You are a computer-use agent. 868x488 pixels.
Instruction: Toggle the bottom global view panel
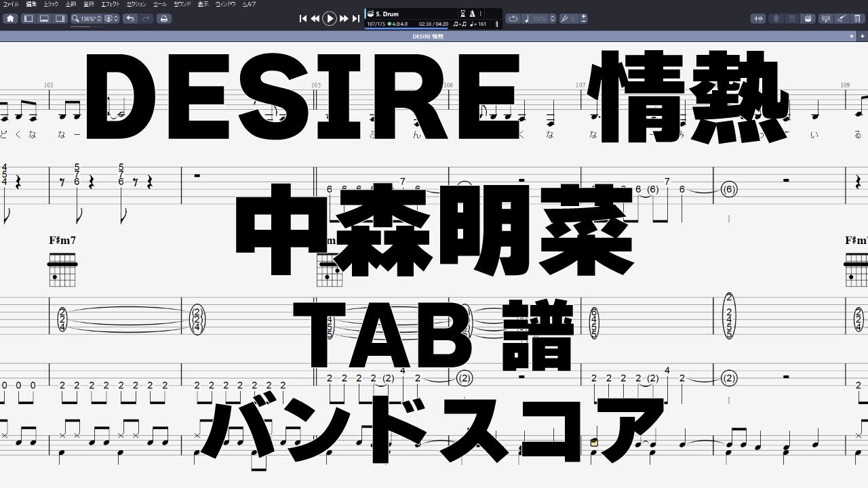point(44,18)
